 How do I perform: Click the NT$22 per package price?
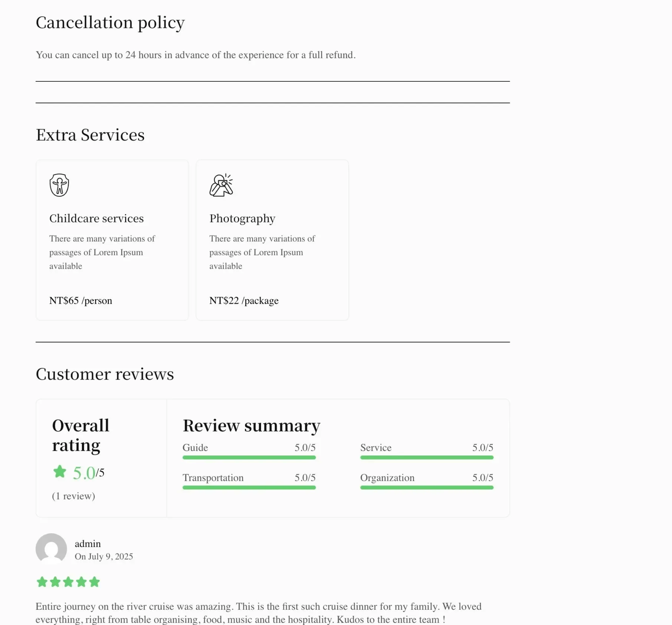click(x=244, y=300)
